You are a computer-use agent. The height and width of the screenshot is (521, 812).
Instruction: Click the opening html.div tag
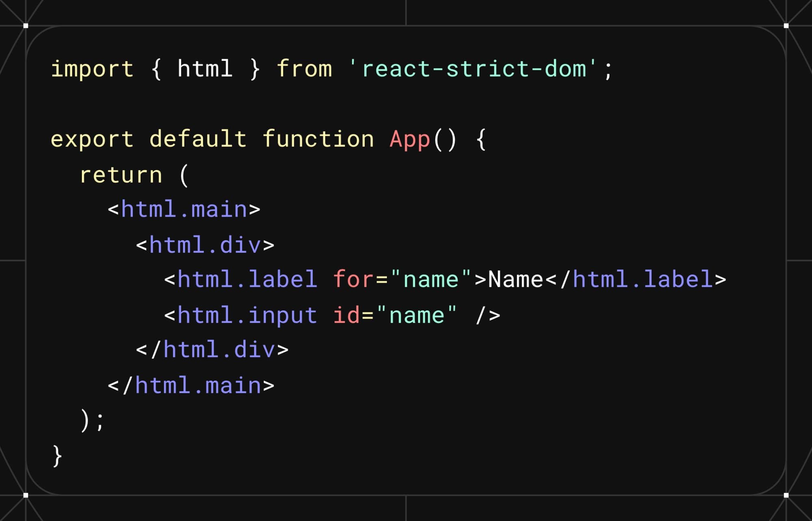[205, 245]
